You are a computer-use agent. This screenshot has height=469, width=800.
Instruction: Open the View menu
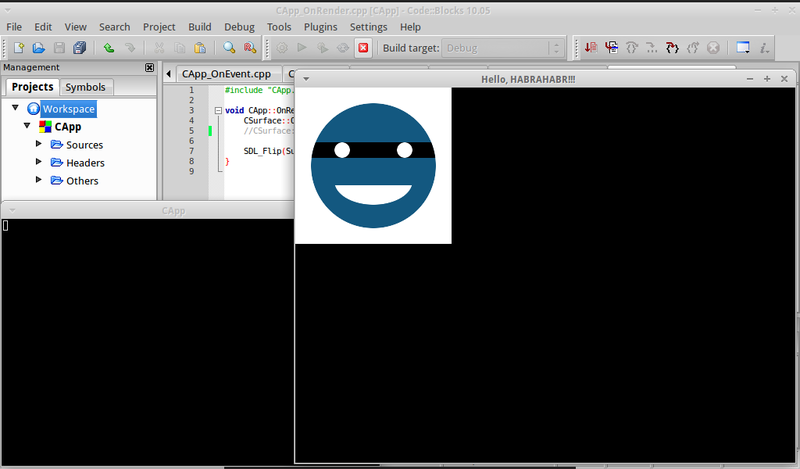pos(76,27)
